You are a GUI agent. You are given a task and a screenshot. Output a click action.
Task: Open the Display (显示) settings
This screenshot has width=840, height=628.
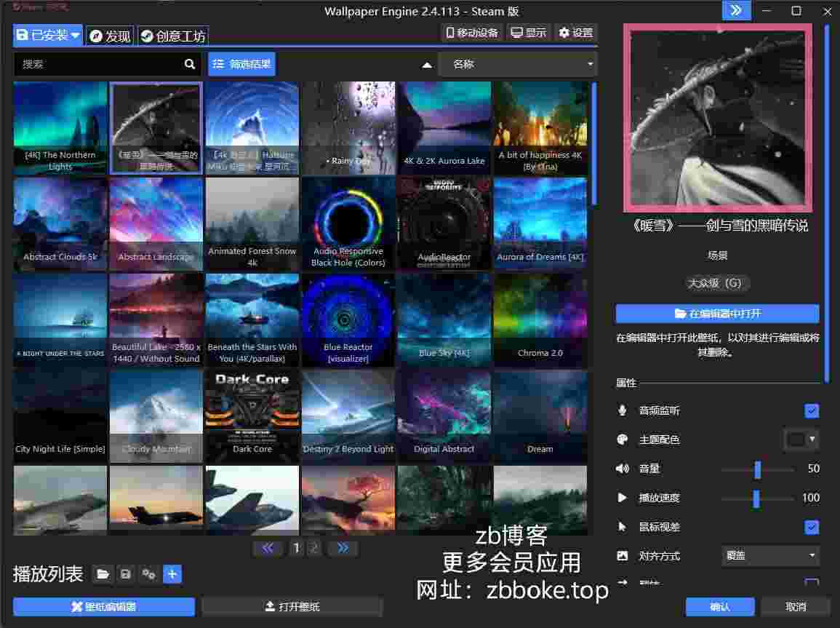click(528, 33)
